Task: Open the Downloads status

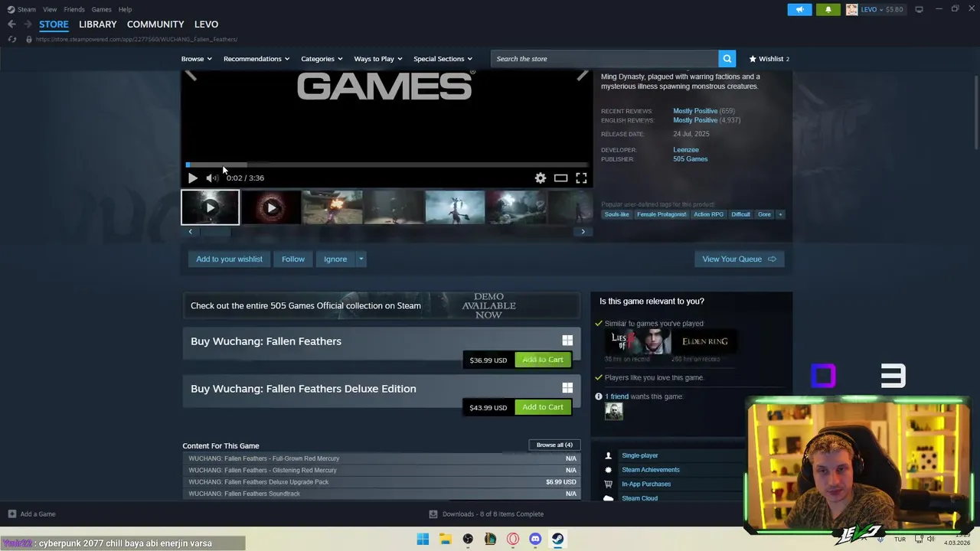Action: pos(486,514)
